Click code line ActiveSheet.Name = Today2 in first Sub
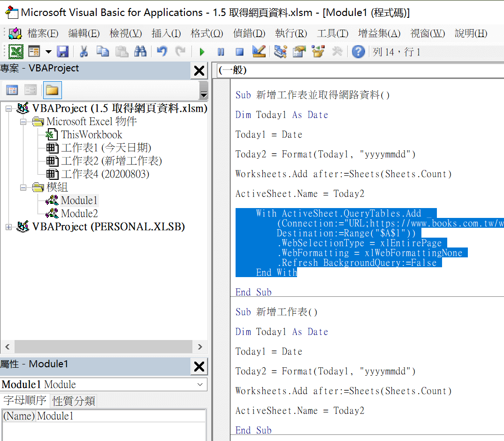The image size is (504, 441). tap(300, 194)
